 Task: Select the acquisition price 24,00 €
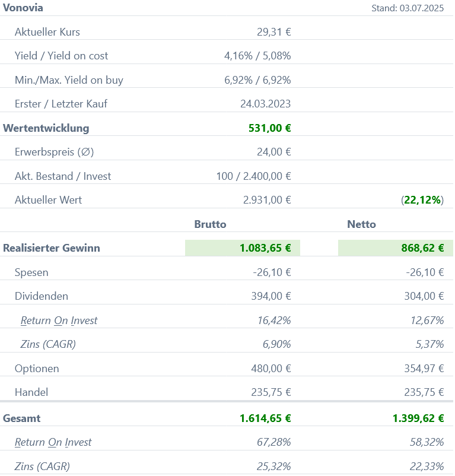[x=274, y=151]
